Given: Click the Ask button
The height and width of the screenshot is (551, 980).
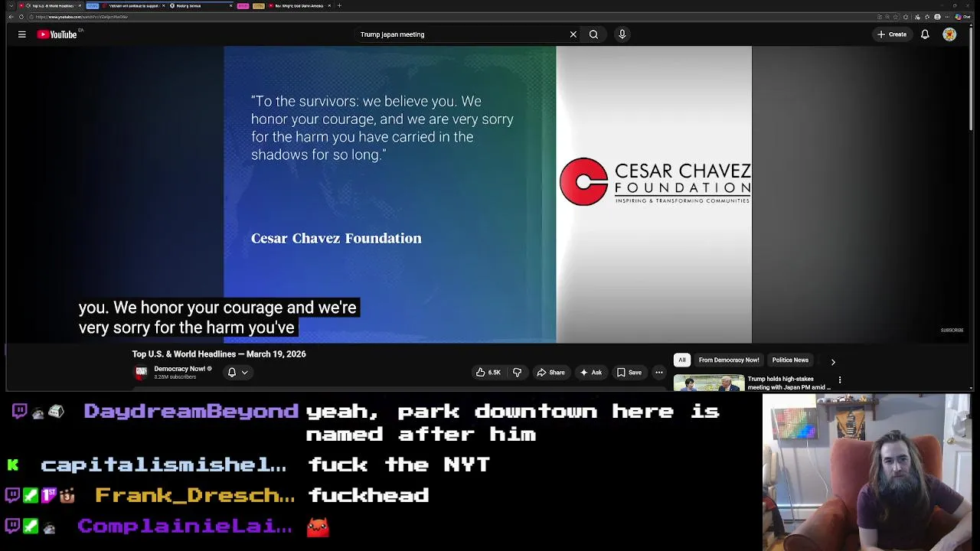Looking at the screenshot, I should point(591,373).
